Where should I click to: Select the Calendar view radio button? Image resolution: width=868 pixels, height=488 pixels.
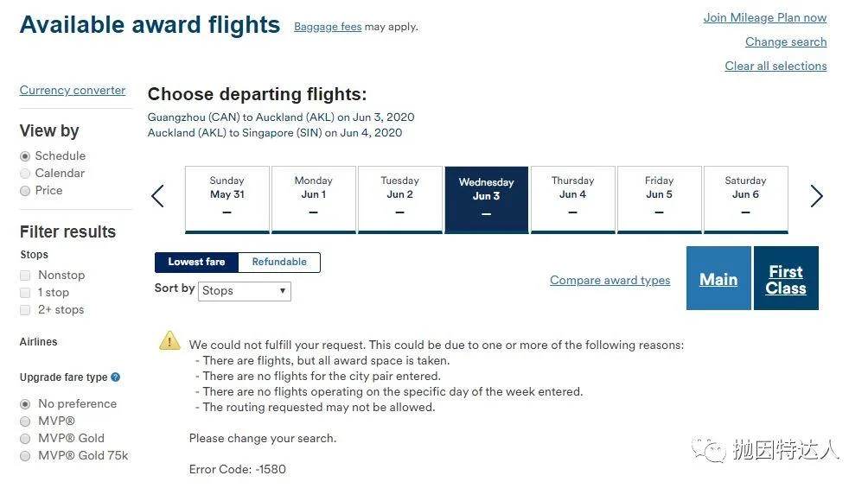click(x=25, y=174)
